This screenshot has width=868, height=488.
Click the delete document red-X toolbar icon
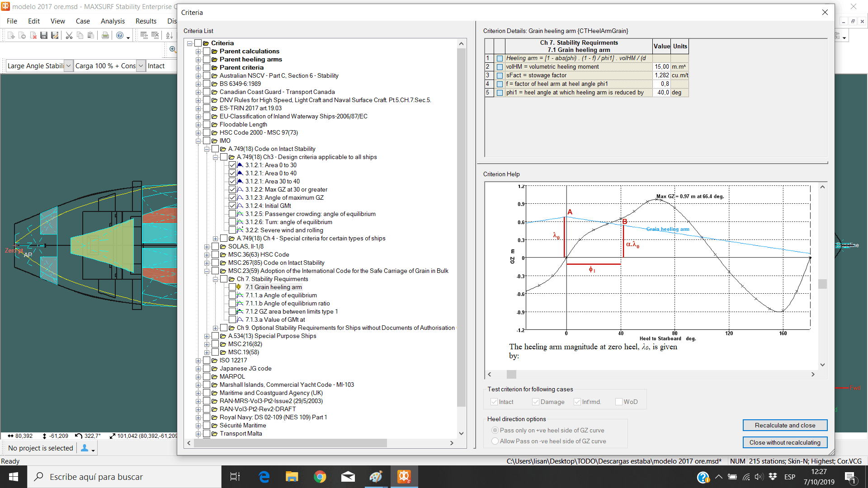(x=33, y=35)
